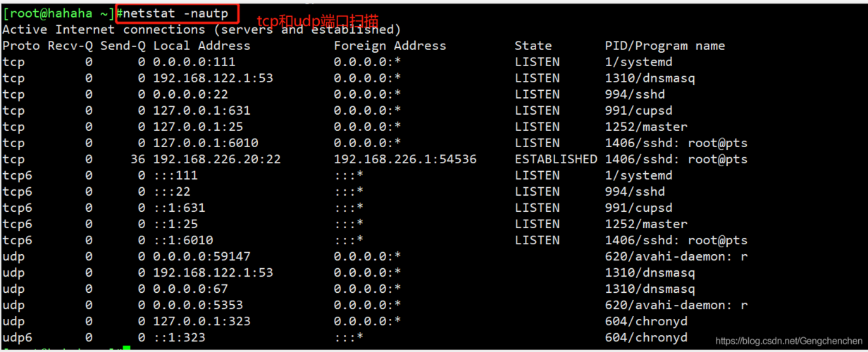Click udp local address "127.0.0.1:323"
The width and height of the screenshot is (868, 352).
pos(201,321)
